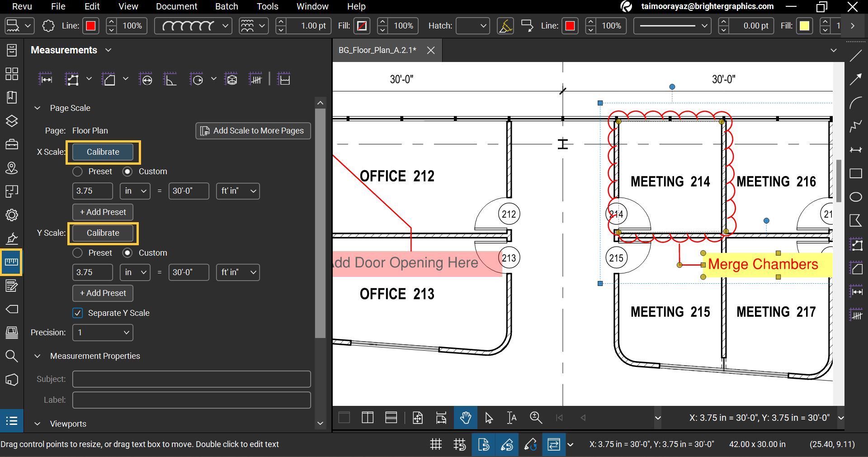The width and height of the screenshot is (868, 457).
Task: Switch to the BG_Floor_Plan_A.2.1 tab
Action: click(377, 50)
